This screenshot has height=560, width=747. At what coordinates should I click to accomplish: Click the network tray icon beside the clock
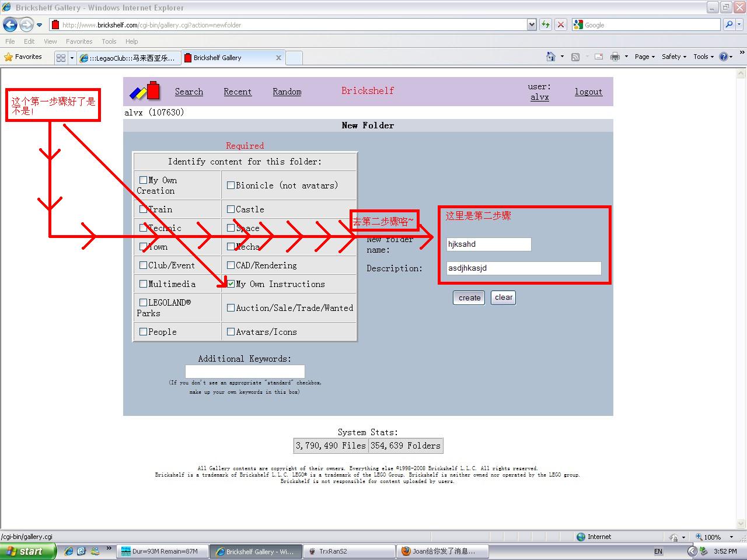coord(704,551)
